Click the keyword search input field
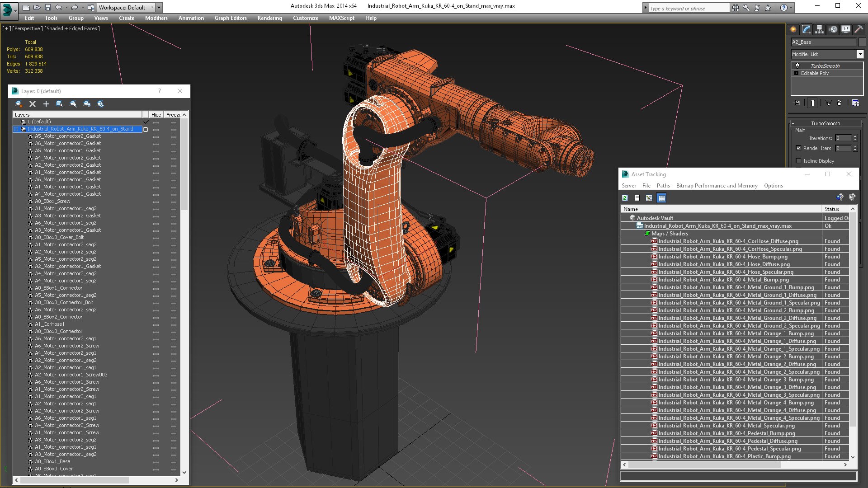 [689, 8]
